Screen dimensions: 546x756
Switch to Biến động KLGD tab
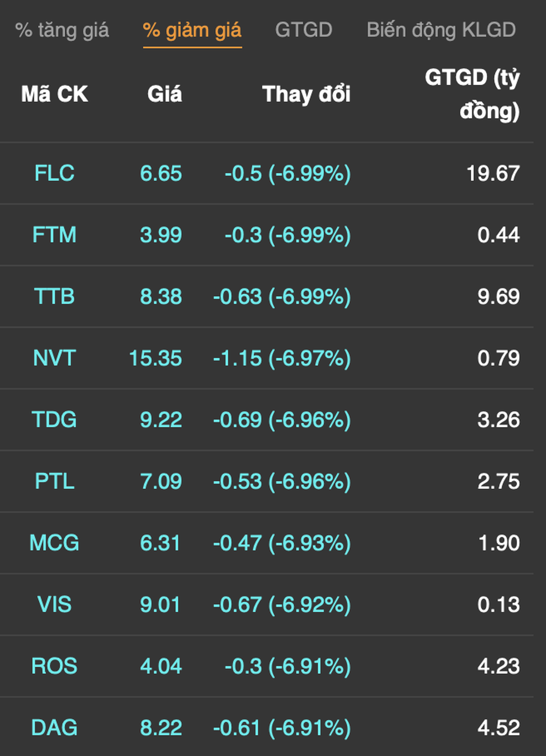(x=441, y=30)
